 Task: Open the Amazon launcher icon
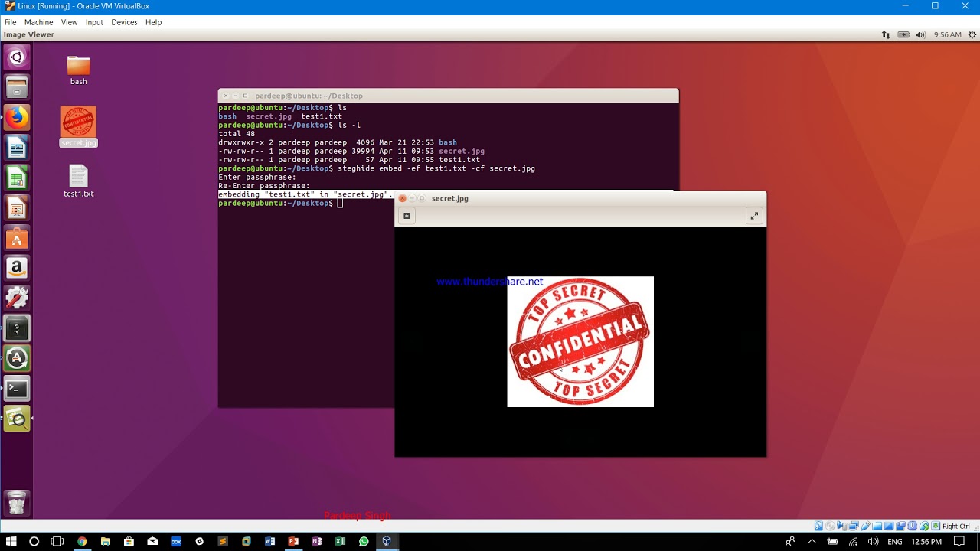pos(17,268)
